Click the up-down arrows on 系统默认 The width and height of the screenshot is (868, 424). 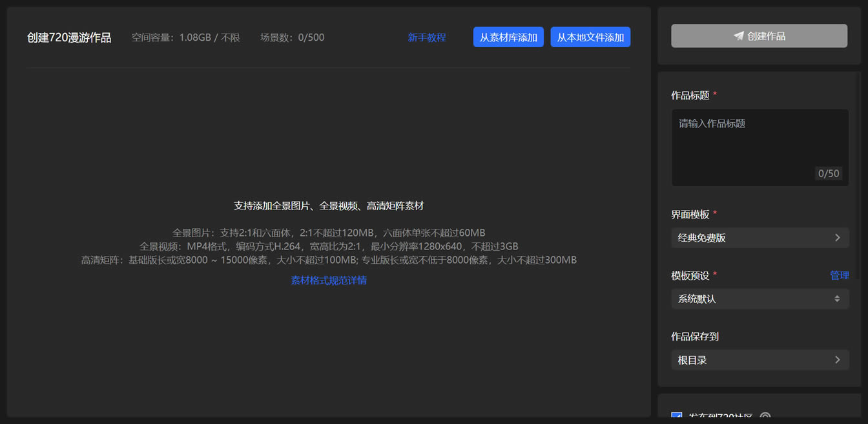pos(837,299)
